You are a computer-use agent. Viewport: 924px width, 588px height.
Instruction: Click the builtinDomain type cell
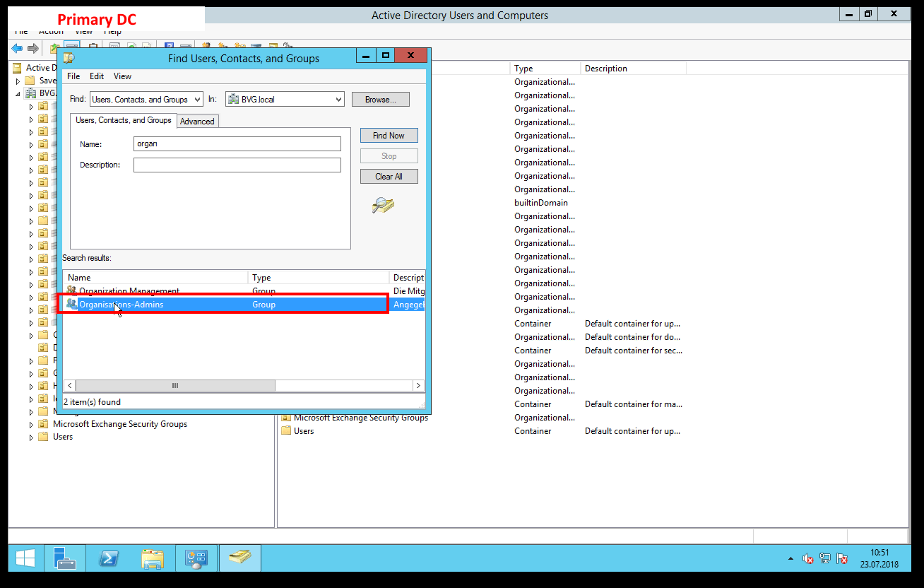pyautogui.click(x=541, y=203)
